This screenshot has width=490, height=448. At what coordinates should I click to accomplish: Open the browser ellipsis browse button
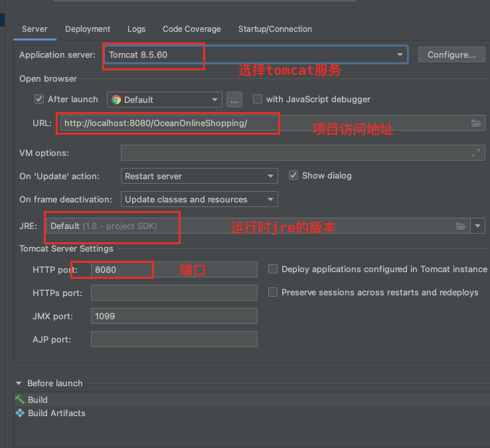tap(234, 100)
